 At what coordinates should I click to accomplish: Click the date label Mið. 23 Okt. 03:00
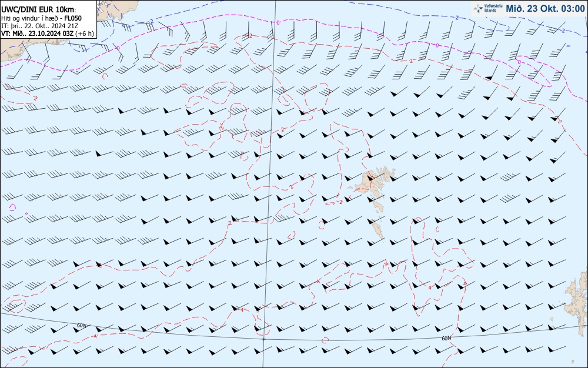point(545,9)
